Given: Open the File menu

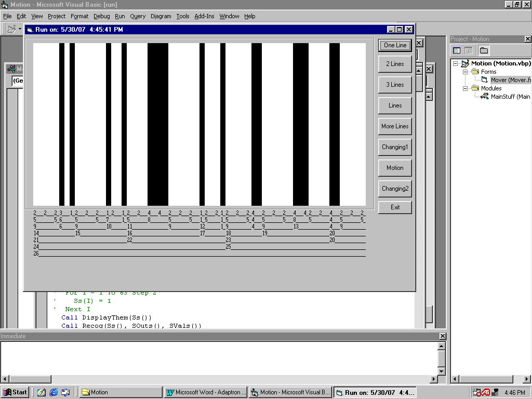Looking at the screenshot, I should tap(7, 16).
